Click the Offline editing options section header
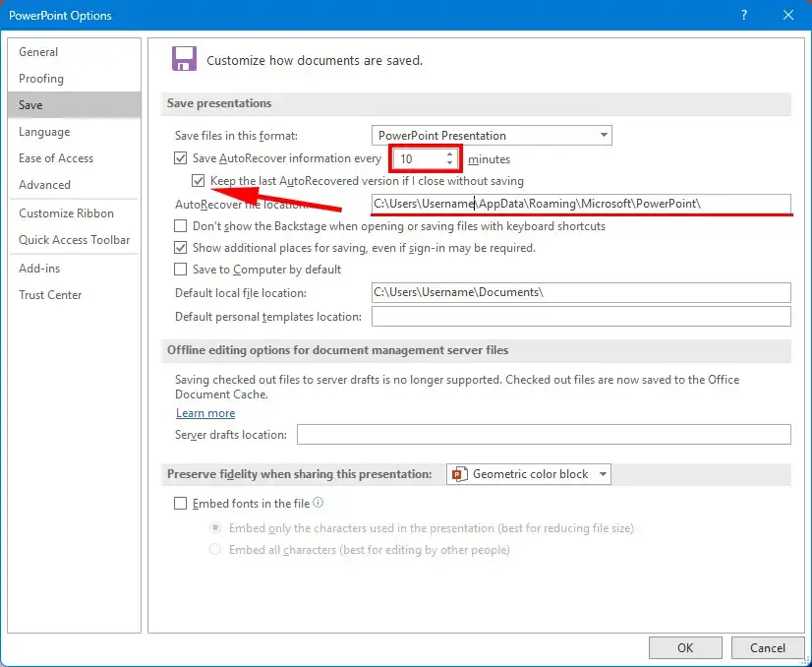 337,350
